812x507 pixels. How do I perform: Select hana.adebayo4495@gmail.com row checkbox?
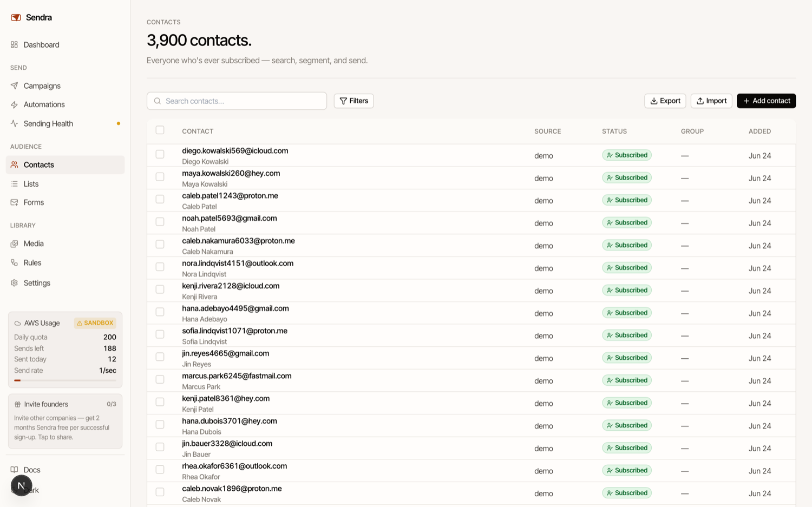160,312
